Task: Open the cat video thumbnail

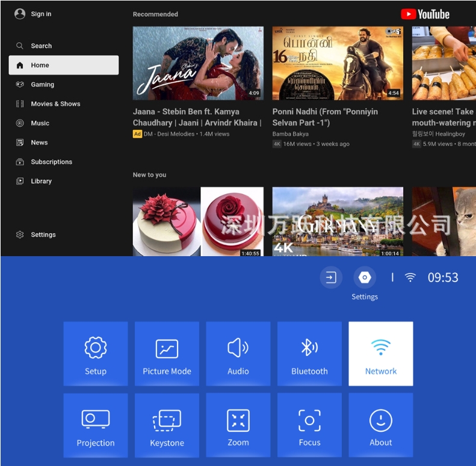Action: [x=444, y=221]
